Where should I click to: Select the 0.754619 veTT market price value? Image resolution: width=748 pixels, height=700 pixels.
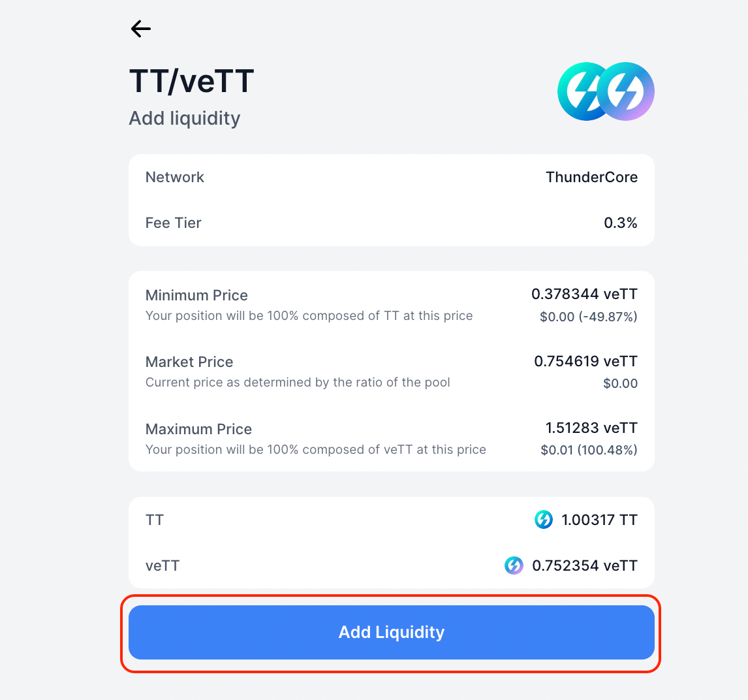pos(586,361)
